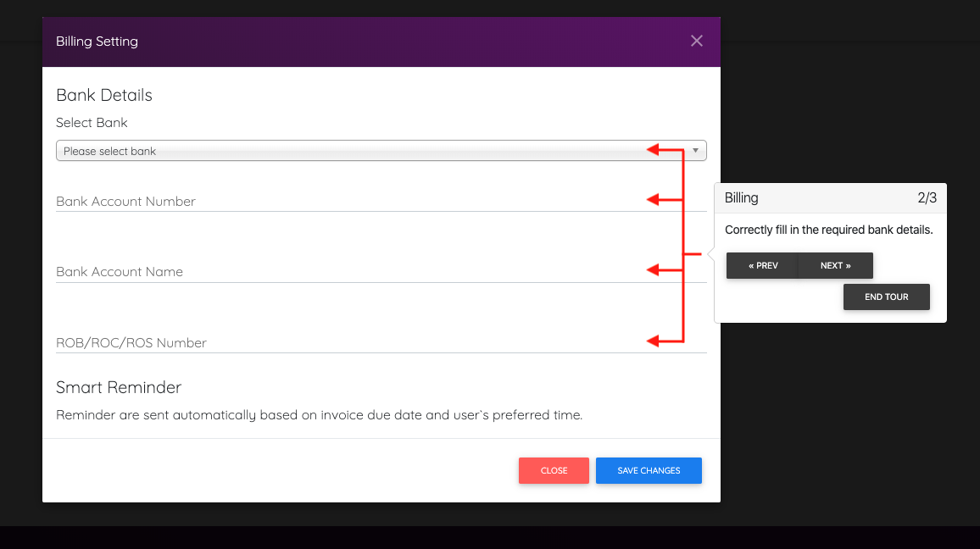Close the Billing Setting dialog with X
The width and height of the screenshot is (980, 549).
point(697,41)
